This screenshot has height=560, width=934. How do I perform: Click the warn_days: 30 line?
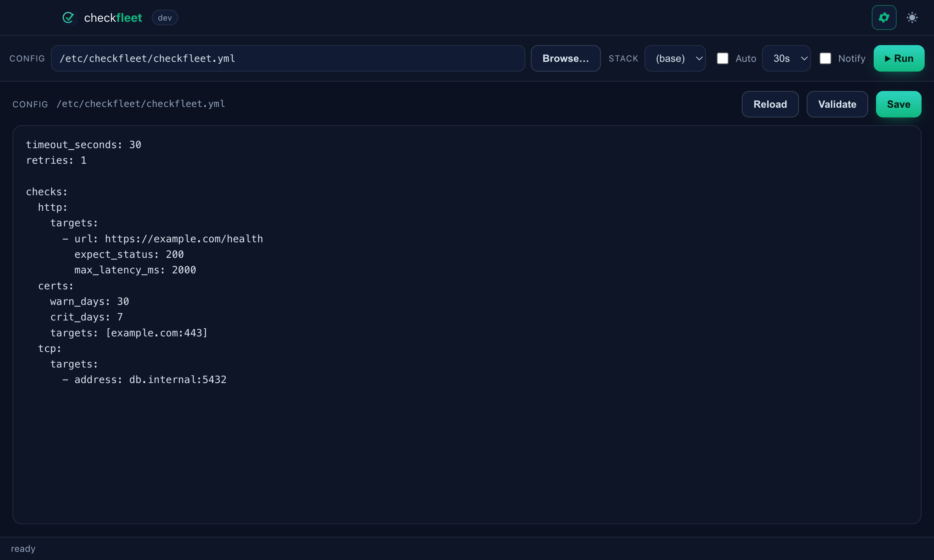coord(90,301)
